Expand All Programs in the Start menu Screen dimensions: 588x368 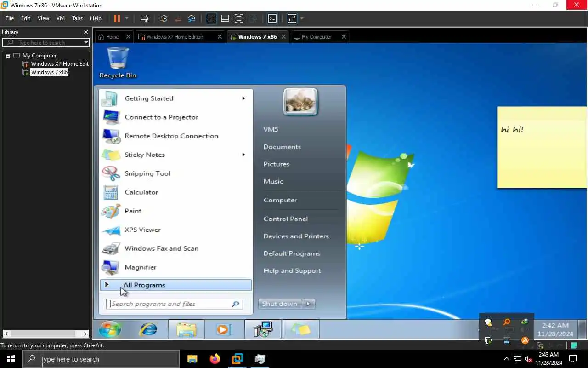(x=175, y=285)
